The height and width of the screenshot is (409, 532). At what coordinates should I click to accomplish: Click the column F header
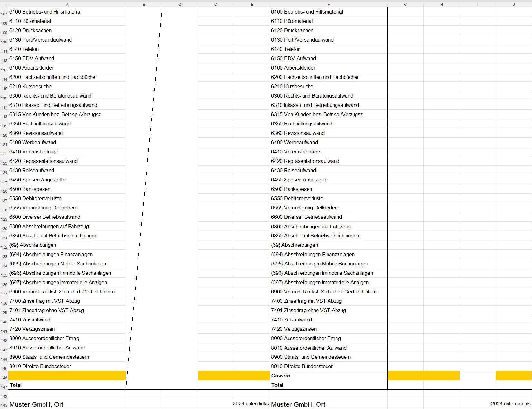click(x=328, y=4)
